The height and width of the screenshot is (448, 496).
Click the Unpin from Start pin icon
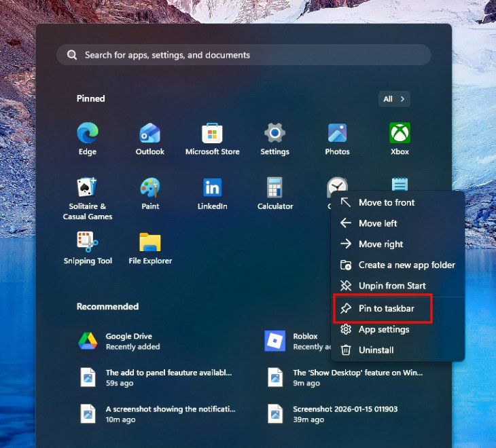(x=346, y=286)
